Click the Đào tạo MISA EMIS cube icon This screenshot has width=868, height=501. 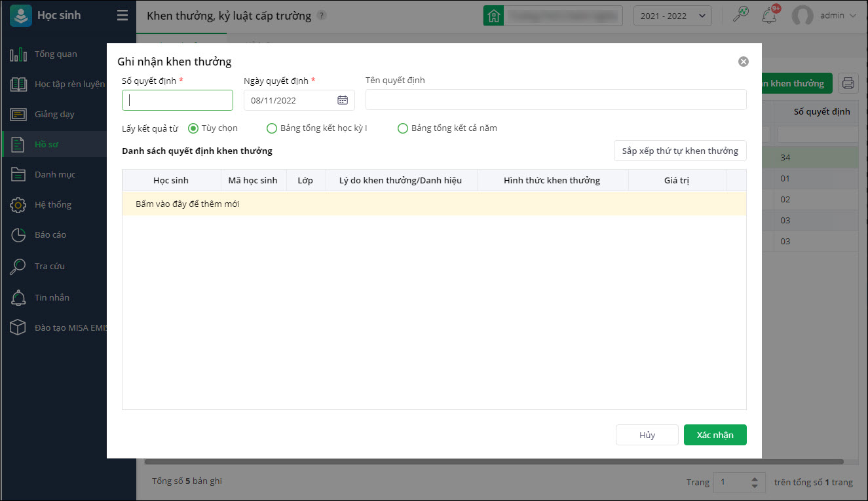pyautogui.click(x=18, y=327)
